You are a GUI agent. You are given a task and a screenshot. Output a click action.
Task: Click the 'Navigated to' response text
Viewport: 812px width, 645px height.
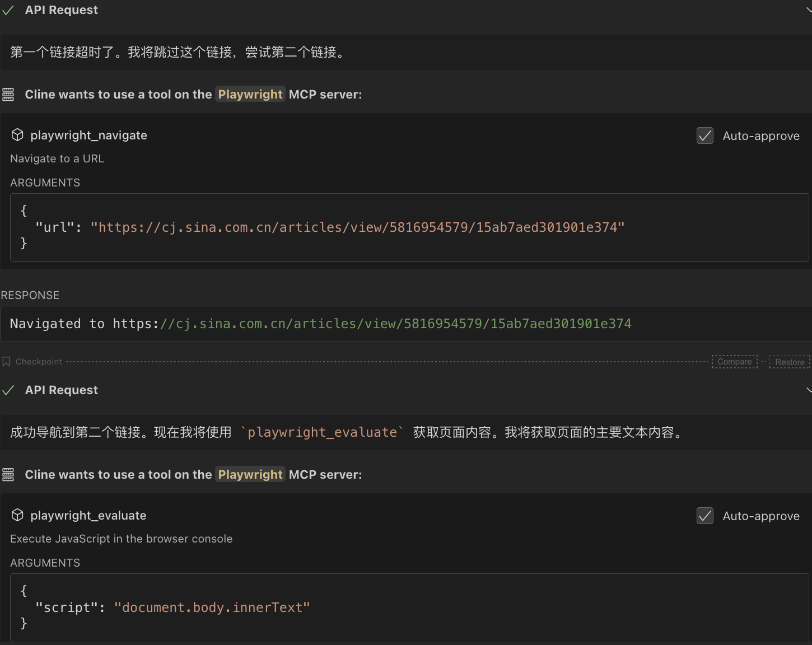pos(57,324)
